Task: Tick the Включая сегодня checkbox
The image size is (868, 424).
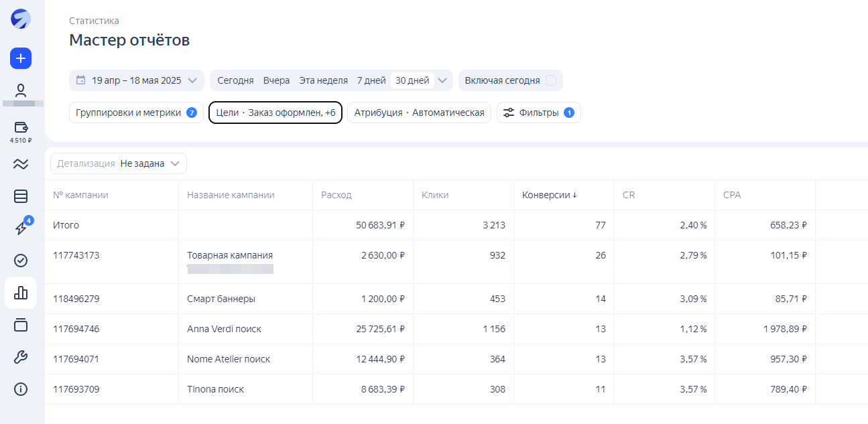Action: pyautogui.click(x=551, y=80)
